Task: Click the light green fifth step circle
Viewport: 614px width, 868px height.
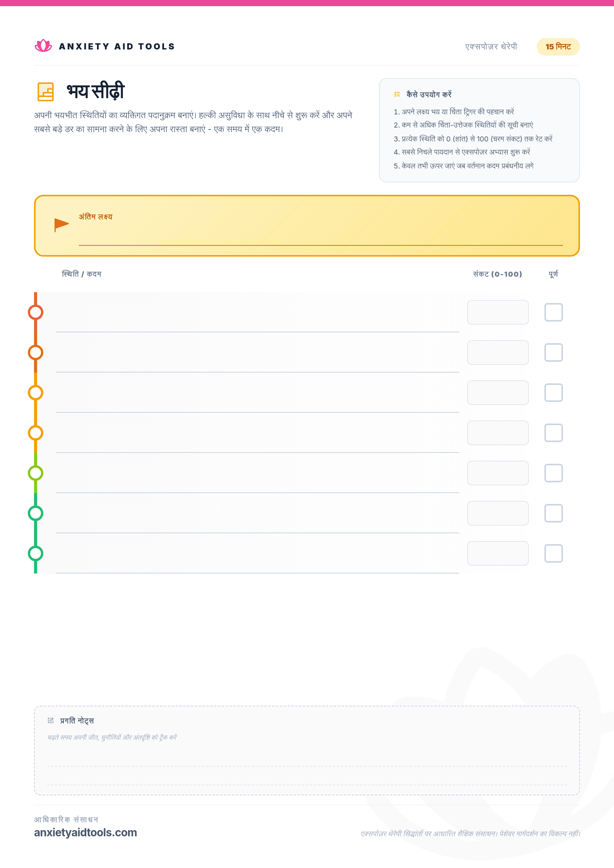Action: [36, 473]
